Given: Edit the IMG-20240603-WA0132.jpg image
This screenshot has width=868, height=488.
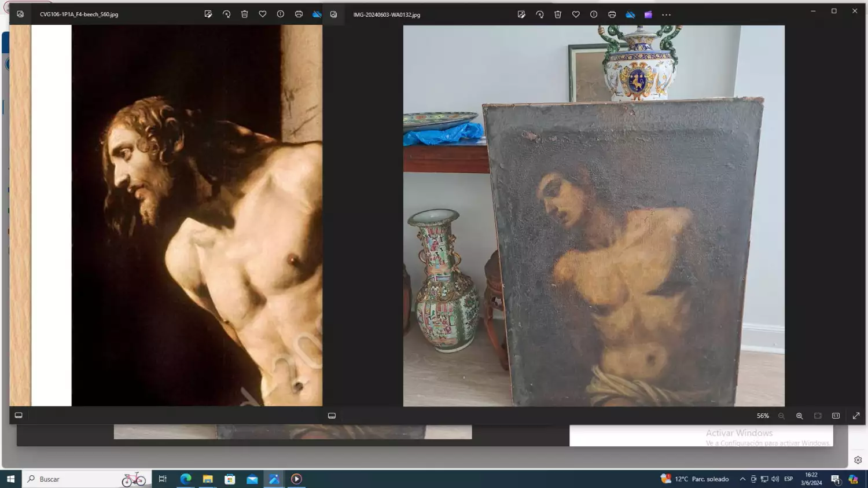Looking at the screenshot, I should (x=521, y=14).
